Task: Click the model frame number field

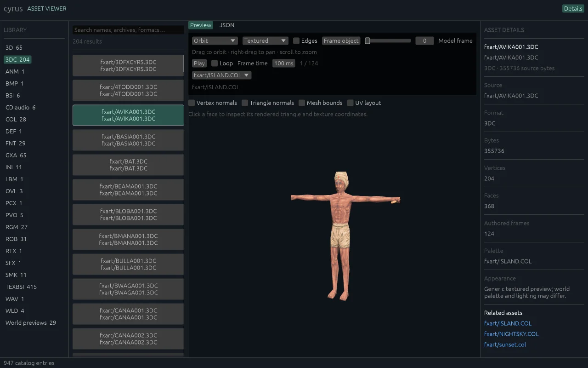Action: click(x=425, y=40)
